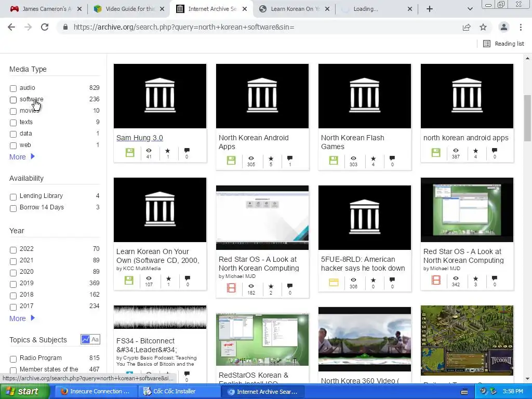Open the share page icon in address bar
This screenshot has height=399, width=532.
point(467,27)
